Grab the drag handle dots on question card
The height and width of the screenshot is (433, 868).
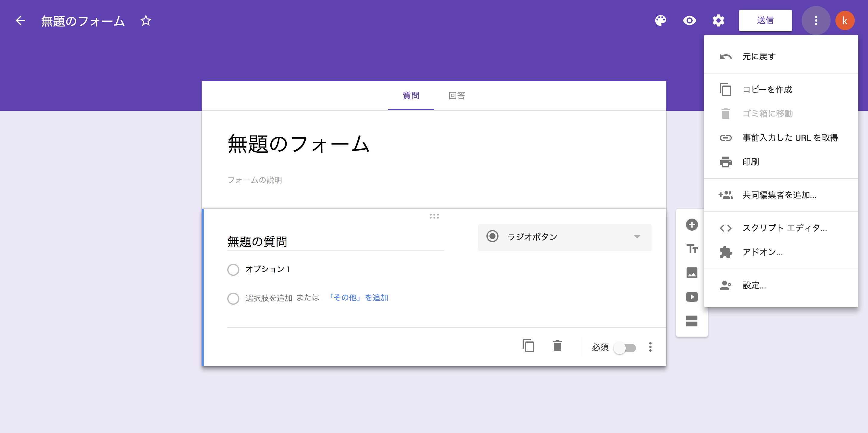(x=434, y=216)
